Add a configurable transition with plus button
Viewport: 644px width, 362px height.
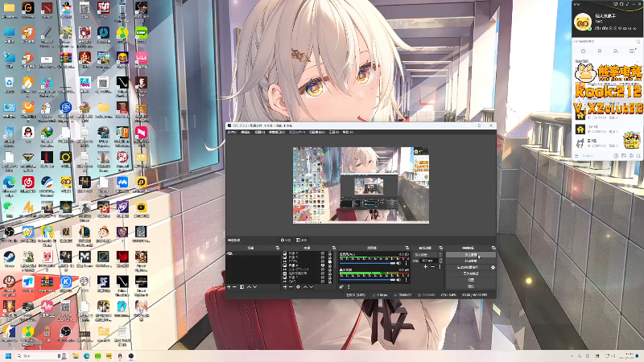coord(425,267)
